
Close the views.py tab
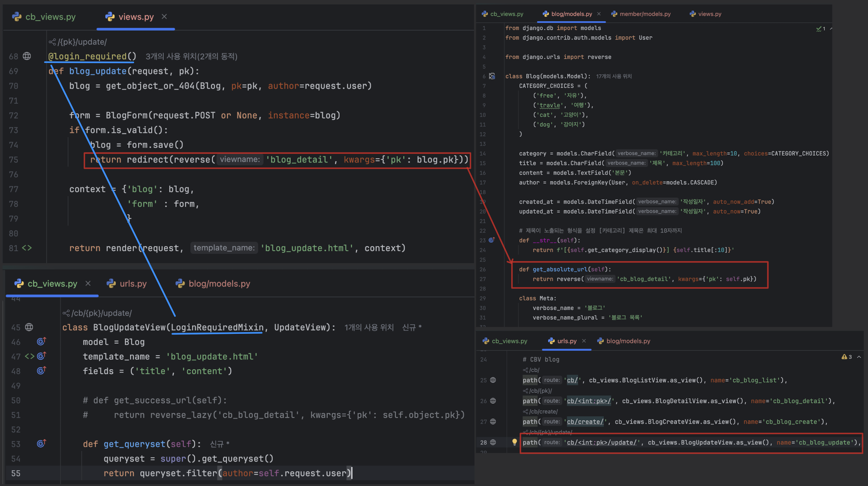coord(164,17)
